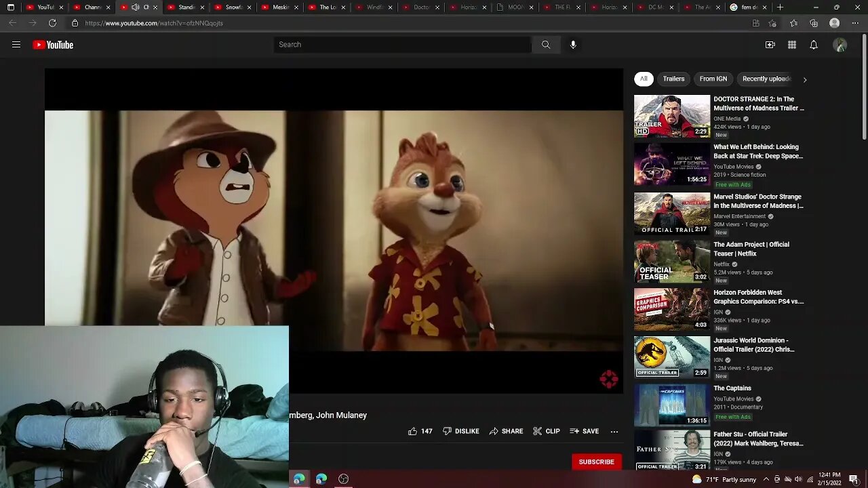The height and width of the screenshot is (488, 868).
Task: Open the taskbar network Wi-Fi icon
Action: tap(810, 479)
